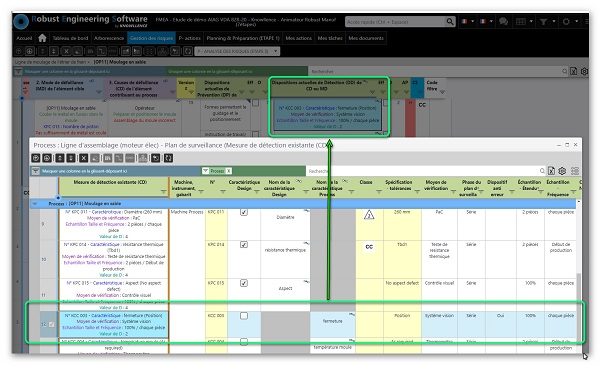Collapse the Process OP11 Moulage en sable group
The image size is (600, 392).
(x=35, y=204)
